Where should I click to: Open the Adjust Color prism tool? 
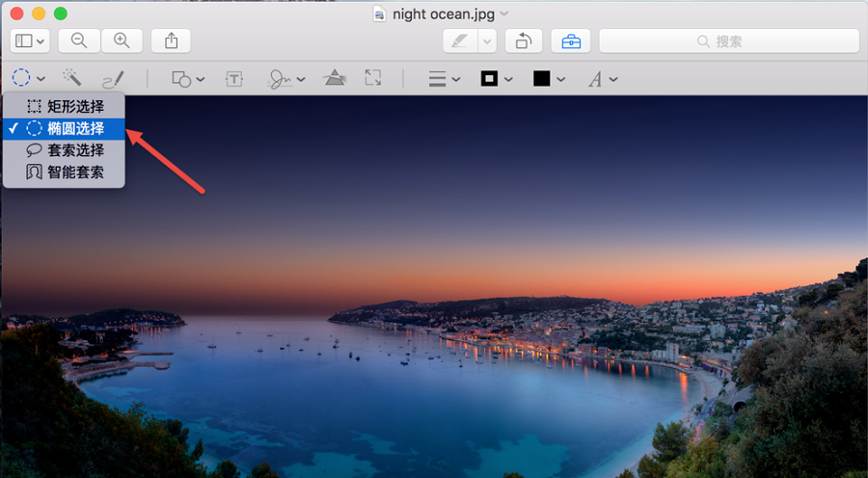(x=335, y=78)
